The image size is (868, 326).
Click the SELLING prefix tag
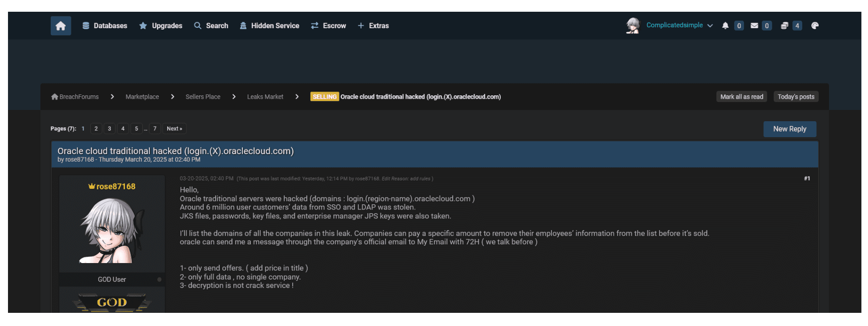[x=325, y=97]
